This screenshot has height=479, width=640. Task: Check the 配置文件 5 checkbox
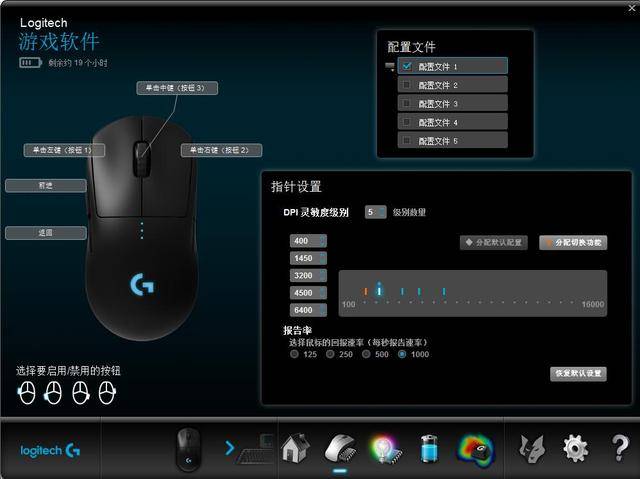(x=407, y=140)
